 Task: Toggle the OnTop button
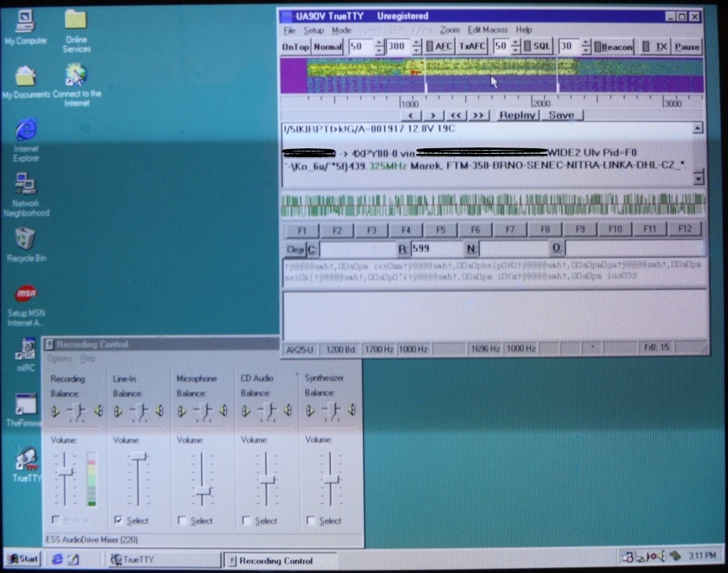coord(296,47)
